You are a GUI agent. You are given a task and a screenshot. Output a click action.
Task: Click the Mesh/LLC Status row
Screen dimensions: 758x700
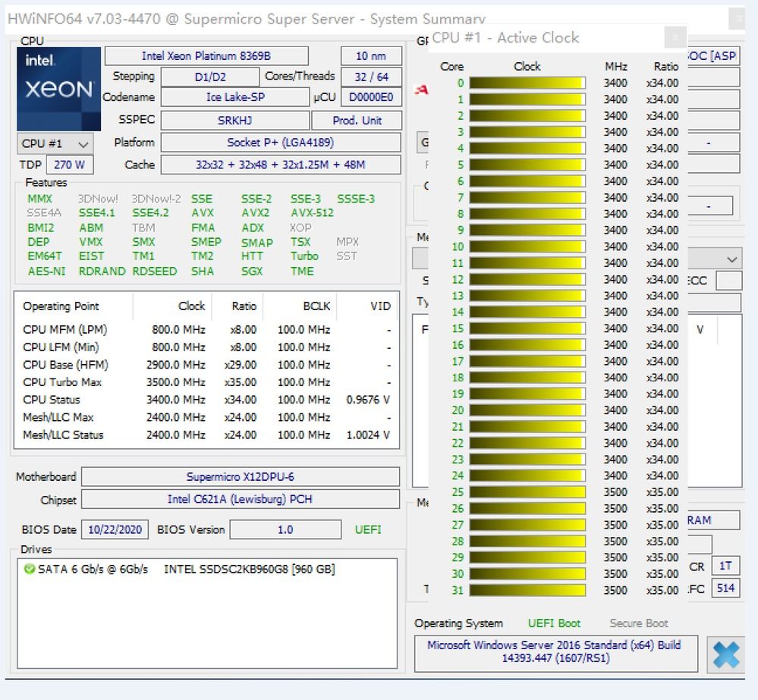(x=206, y=435)
